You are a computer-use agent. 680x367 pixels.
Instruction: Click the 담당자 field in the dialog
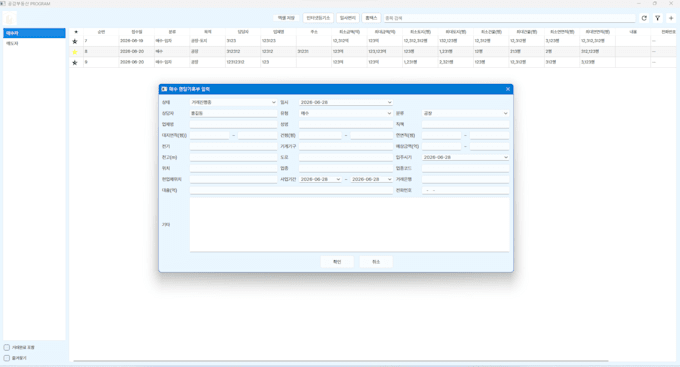click(233, 113)
